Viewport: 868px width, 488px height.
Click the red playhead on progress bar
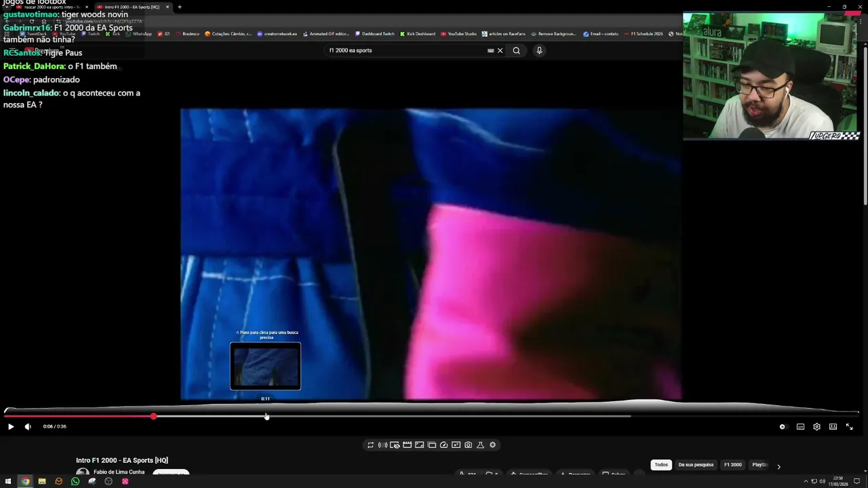click(154, 416)
